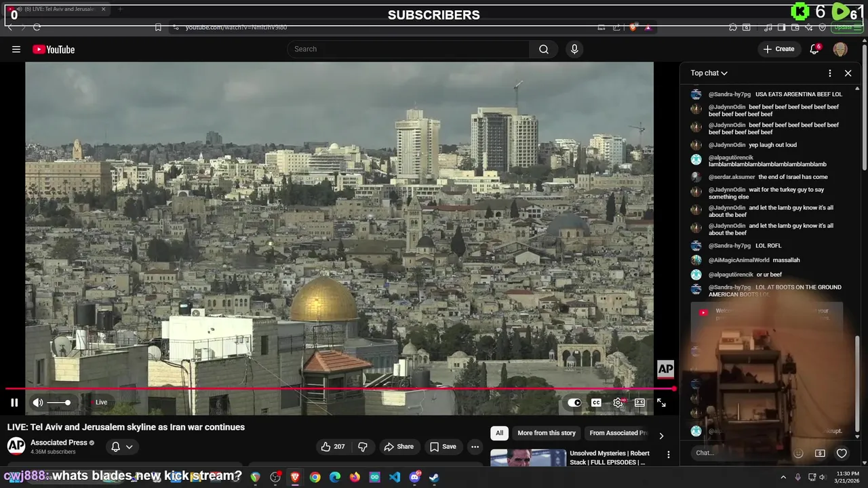
Task: Click @serdar.aksumer chat username
Action: (x=731, y=177)
